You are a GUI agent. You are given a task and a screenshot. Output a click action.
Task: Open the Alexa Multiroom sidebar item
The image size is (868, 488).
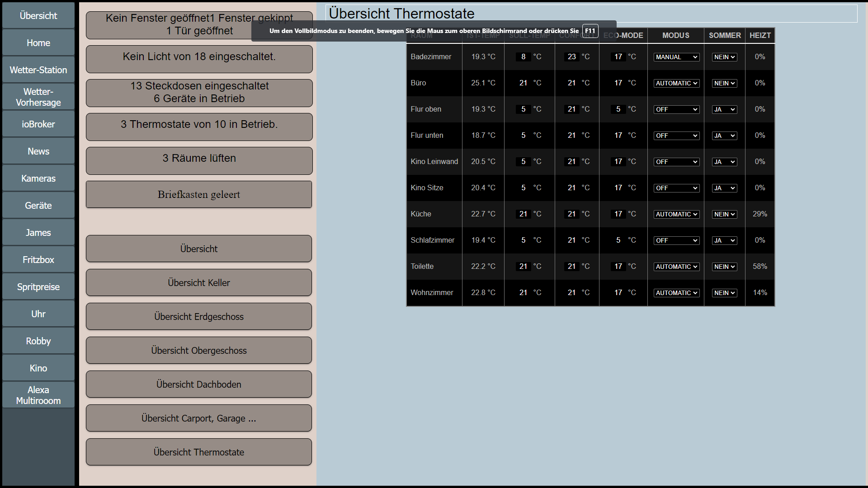pyautogui.click(x=38, y=395)
